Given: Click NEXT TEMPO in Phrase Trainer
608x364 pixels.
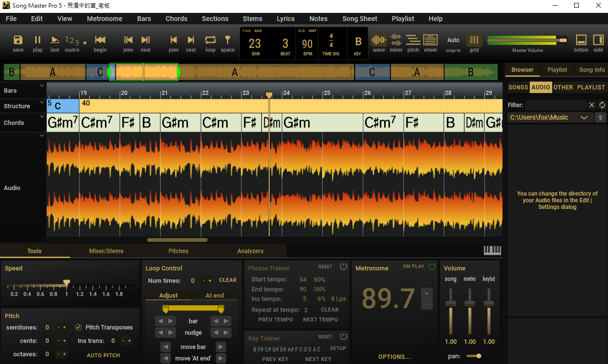Looking at the screenshot, I should (321, 320).
